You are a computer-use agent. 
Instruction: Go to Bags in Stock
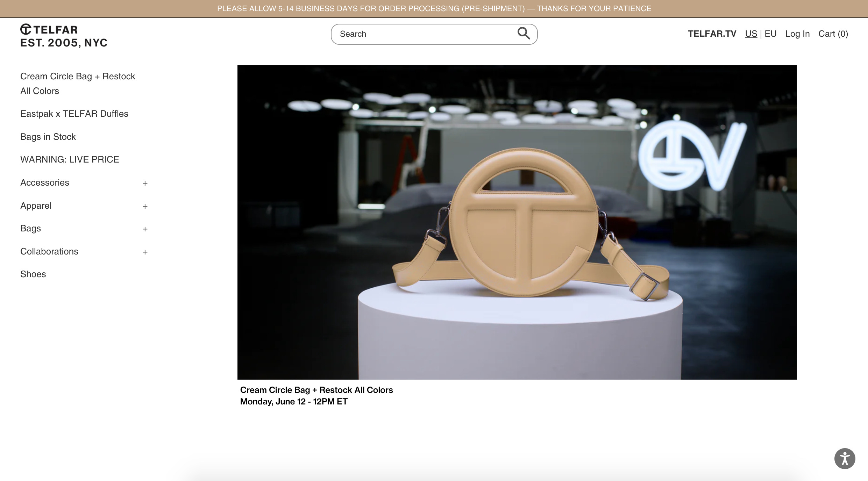(x=48, y=137)
